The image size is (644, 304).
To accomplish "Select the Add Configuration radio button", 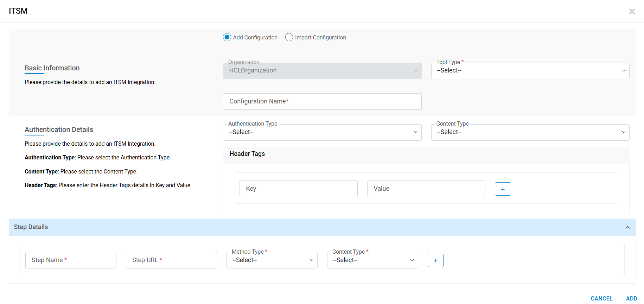I will (227, 37).
